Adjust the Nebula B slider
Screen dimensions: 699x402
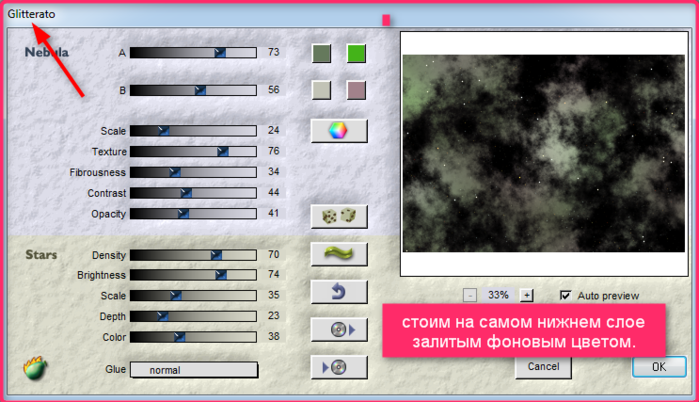(193, 90)
